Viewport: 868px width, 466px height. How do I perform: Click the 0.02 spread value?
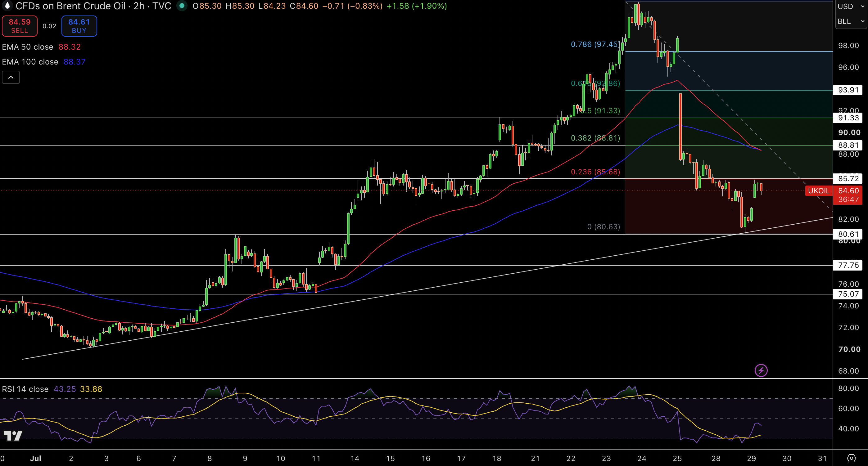(x=49, y=26)
